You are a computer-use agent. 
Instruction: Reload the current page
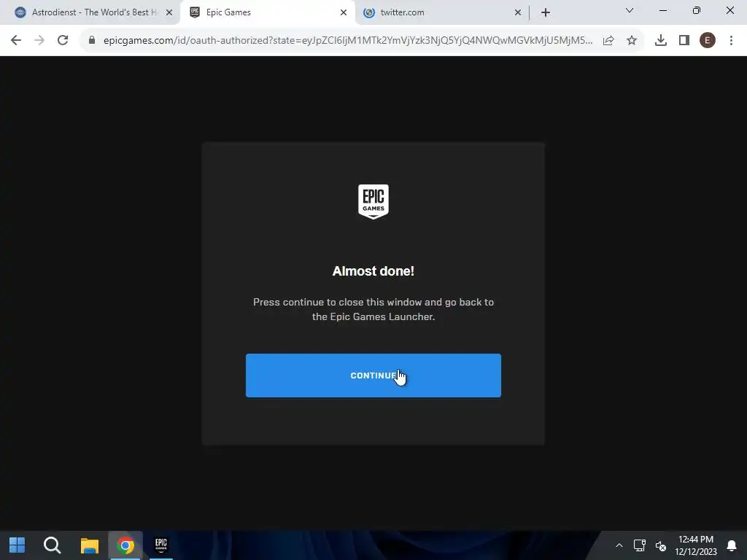[x=63, y=40]
